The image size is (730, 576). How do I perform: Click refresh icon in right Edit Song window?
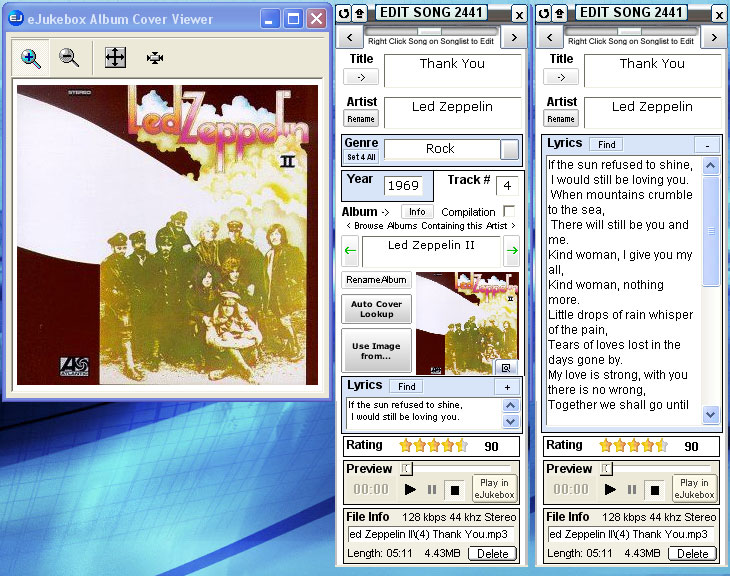coord(543,14)
